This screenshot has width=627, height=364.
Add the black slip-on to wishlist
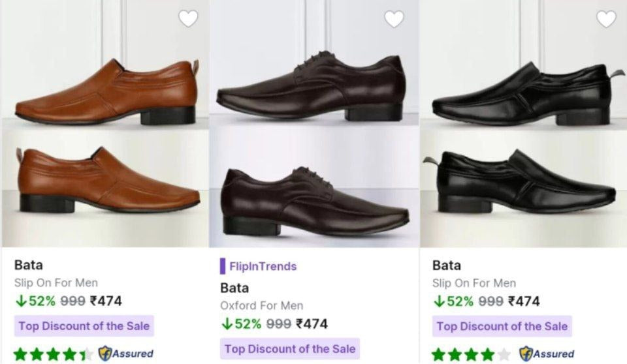pos(606,20)
